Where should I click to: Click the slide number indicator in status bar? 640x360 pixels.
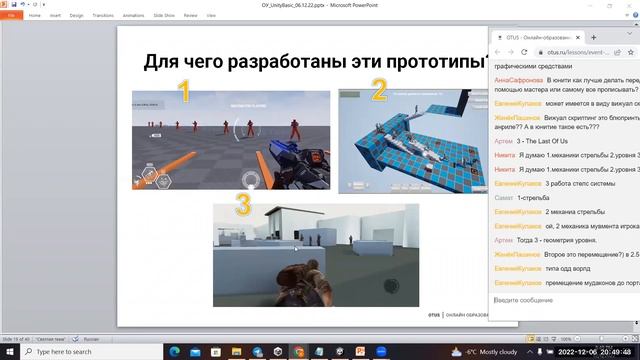[16, 339]
